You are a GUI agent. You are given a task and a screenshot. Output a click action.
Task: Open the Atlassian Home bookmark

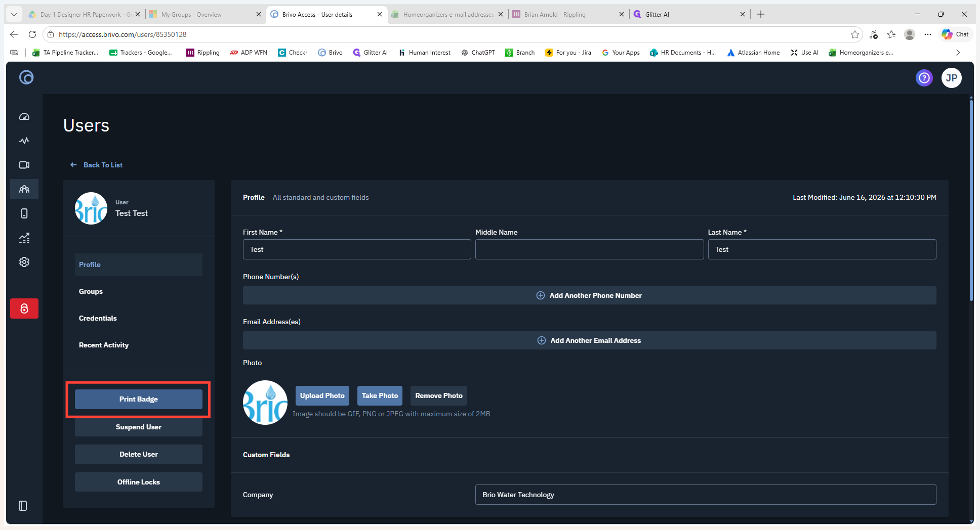click(753, 53)
